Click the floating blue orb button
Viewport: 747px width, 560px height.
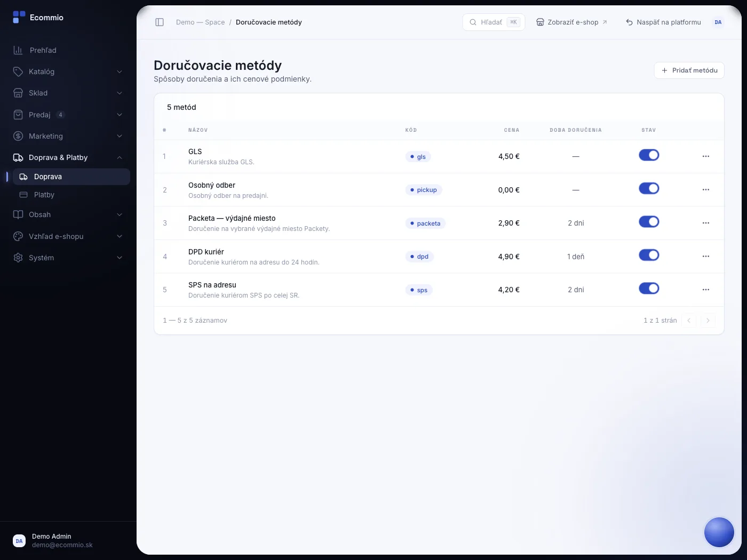(x=719, y=532)
